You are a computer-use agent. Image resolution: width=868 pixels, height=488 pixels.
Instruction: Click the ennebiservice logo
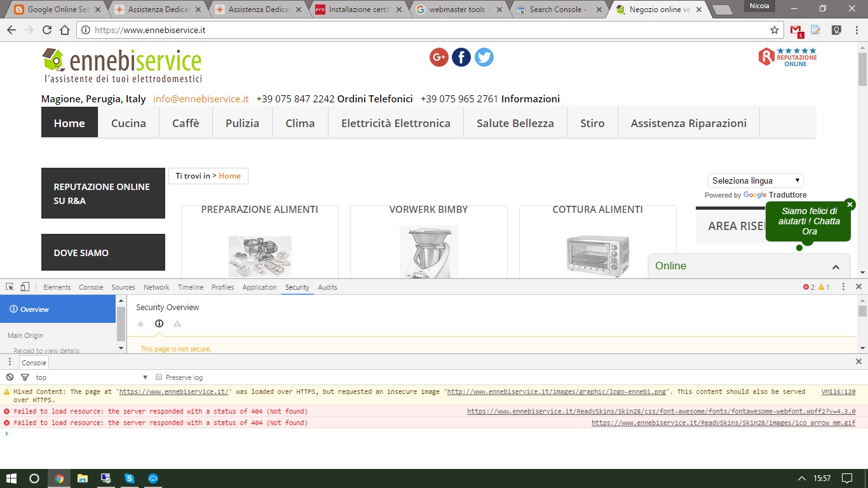coord(122,66)
